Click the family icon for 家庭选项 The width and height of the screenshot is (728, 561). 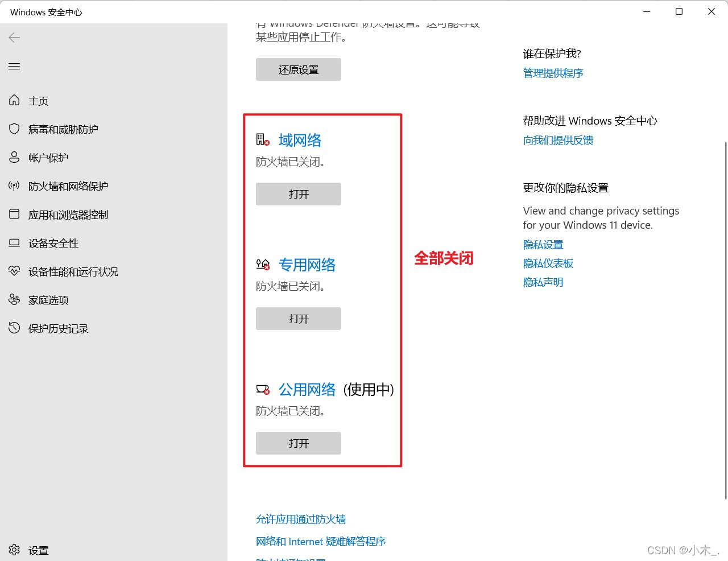coord(14,300)
